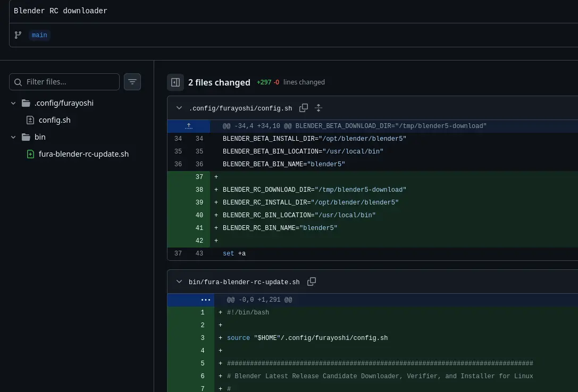Expand hidden lines above line 34
Screen dimensions: 578x392
click(189, 126)
